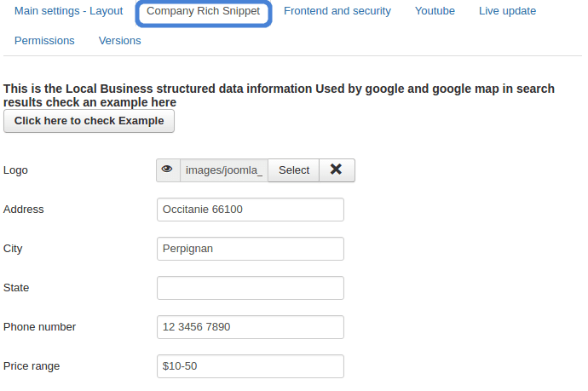Preview the logo image with the eye icon

[x=168, y=170]
